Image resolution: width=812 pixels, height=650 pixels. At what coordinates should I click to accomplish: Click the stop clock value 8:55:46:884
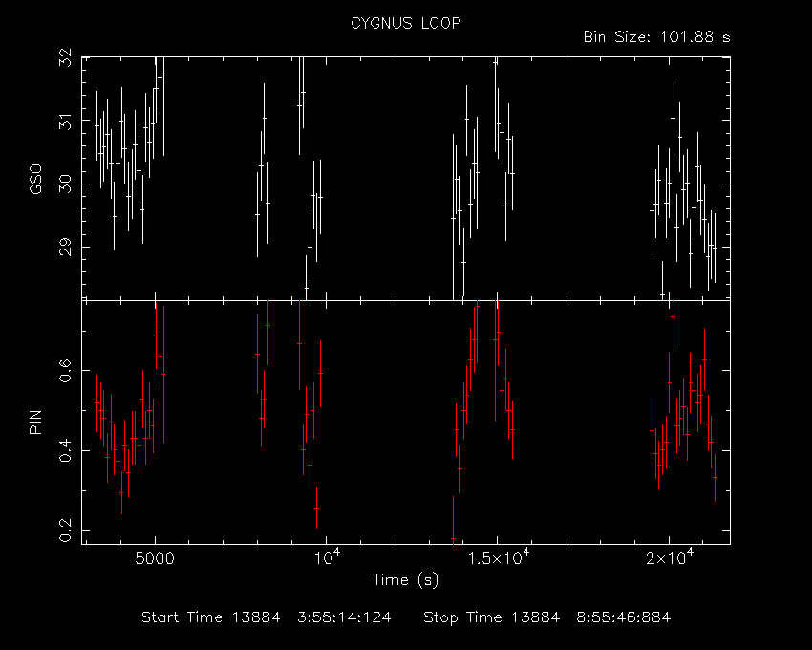624,617
